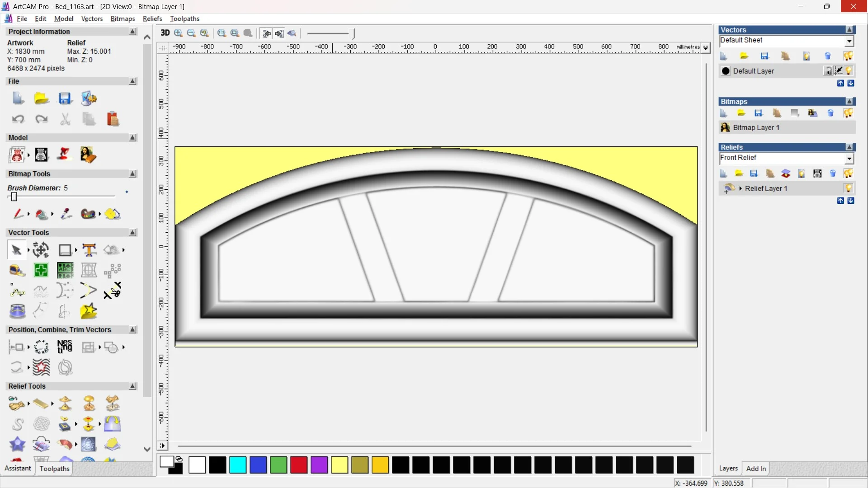Collapse the Bitmap Tools section
The image size is (868, 488).
tap(132, 174)
